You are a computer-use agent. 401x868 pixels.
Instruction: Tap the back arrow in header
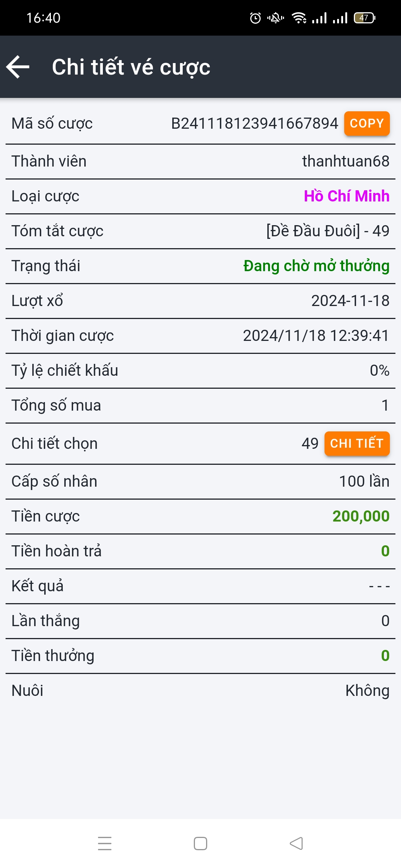click(x=18, y=67)
